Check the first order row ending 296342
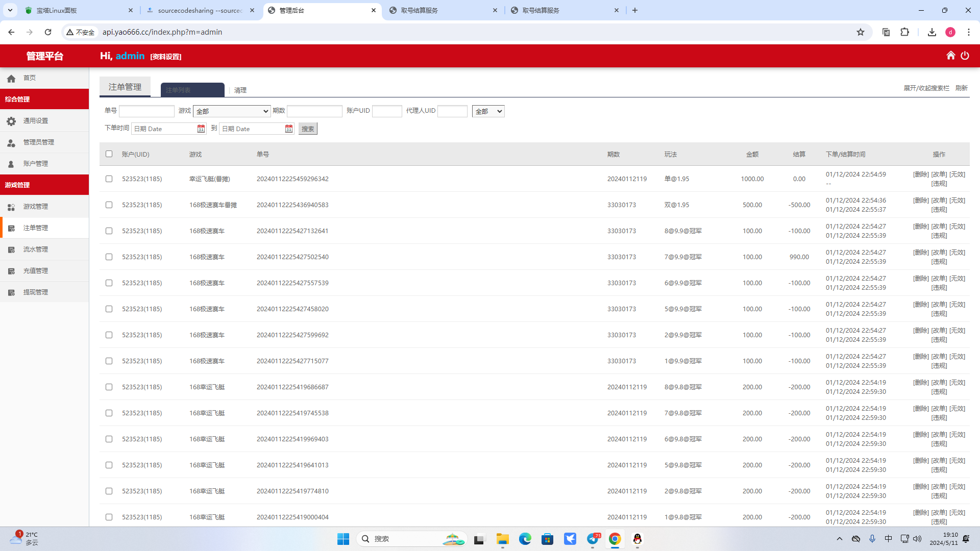This screenshot has height=551, width=980. [109, 179]
